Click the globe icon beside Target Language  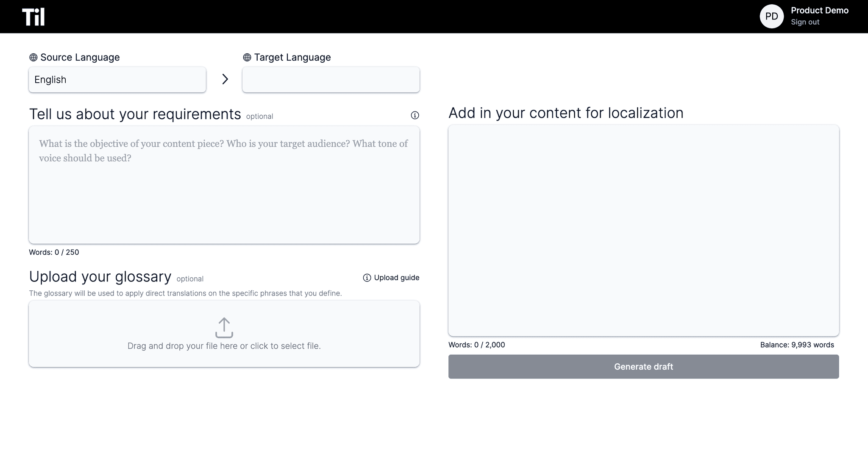[247, 57]
